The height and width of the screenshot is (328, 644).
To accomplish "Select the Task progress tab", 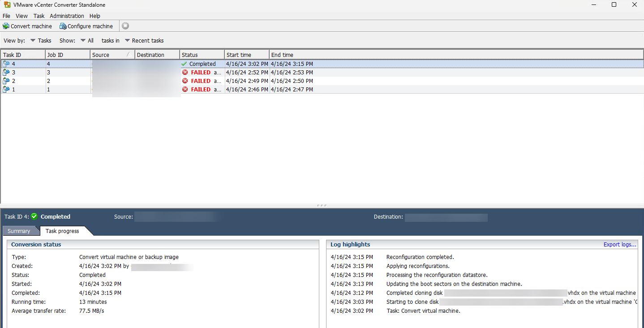I will [62, 231].
